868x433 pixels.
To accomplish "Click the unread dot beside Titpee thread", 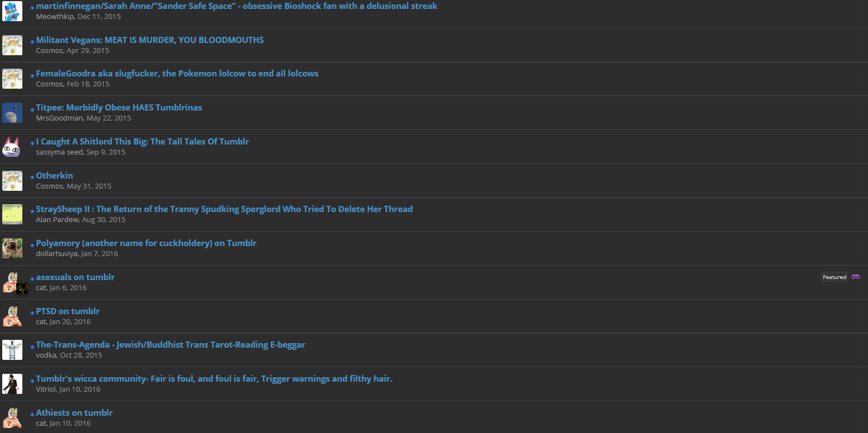I will tap(32, 109).
